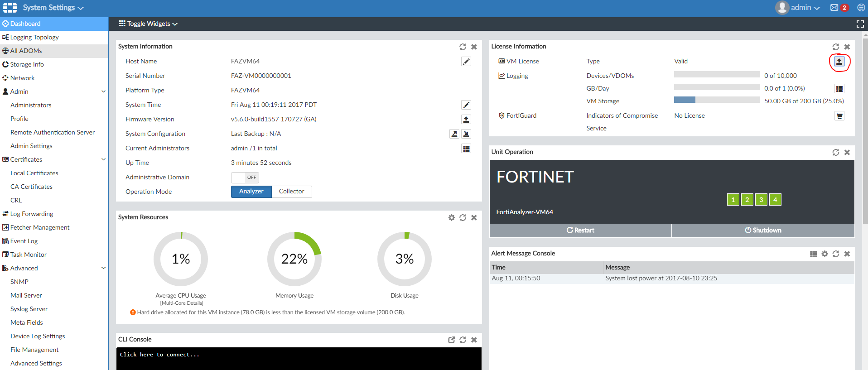Open Alert Message Console settings gear

pos(825,254)
